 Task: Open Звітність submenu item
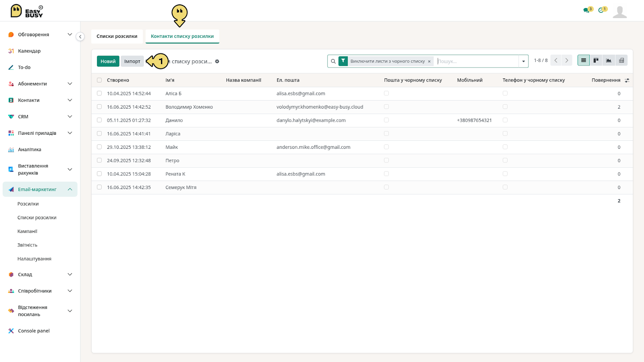click(27, 245)
